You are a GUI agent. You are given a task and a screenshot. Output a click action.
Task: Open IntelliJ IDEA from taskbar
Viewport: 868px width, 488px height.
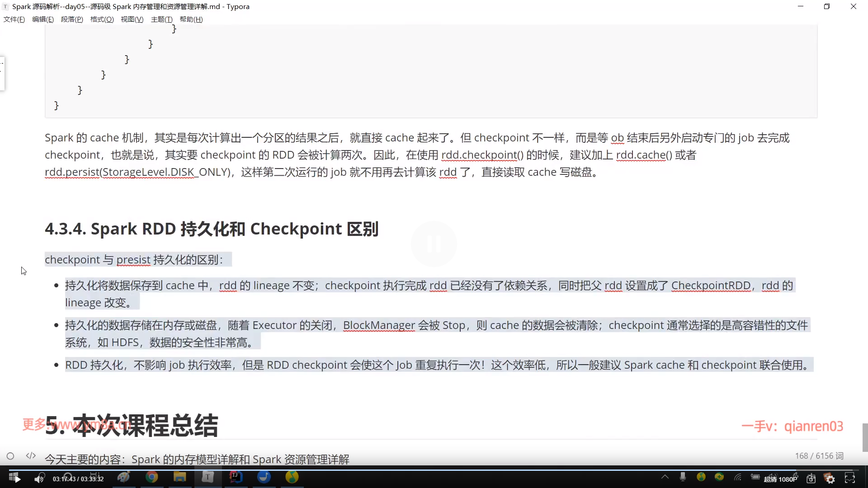[x=236, y=477]
